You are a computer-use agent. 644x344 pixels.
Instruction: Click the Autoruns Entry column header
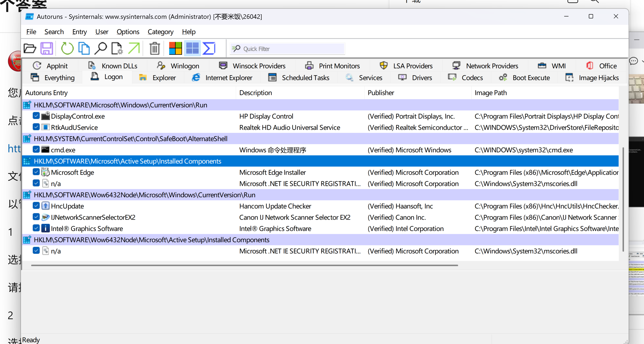(x=129, y=93)
